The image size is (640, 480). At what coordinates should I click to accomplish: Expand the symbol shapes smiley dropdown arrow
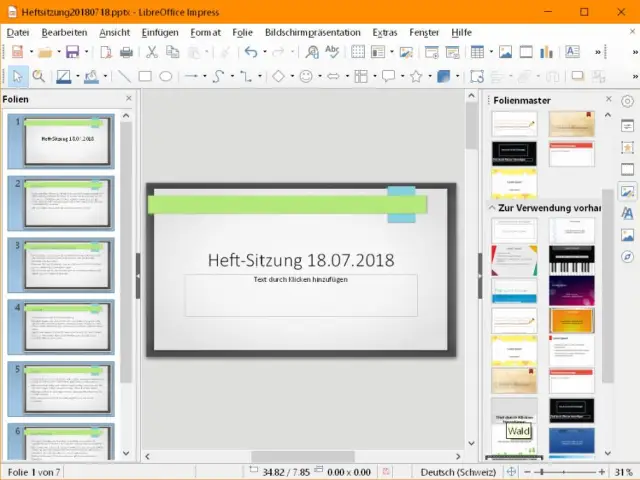[x=321, y=76]
